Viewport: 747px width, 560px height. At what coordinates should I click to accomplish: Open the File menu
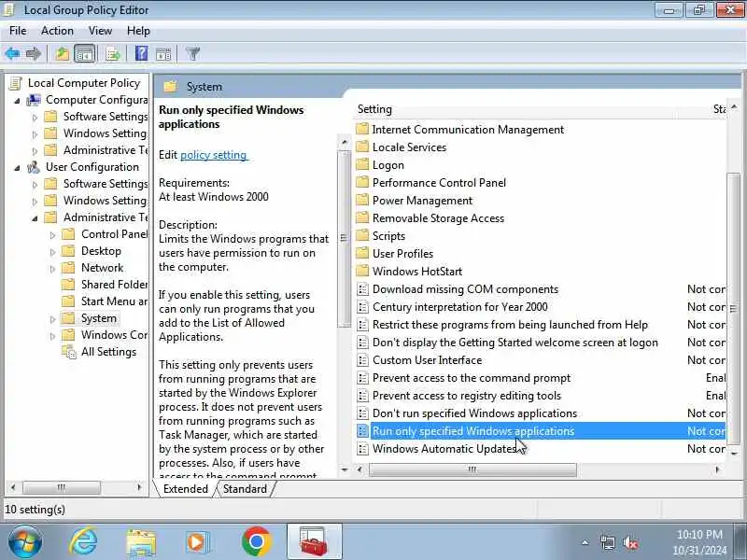[18, 31]
